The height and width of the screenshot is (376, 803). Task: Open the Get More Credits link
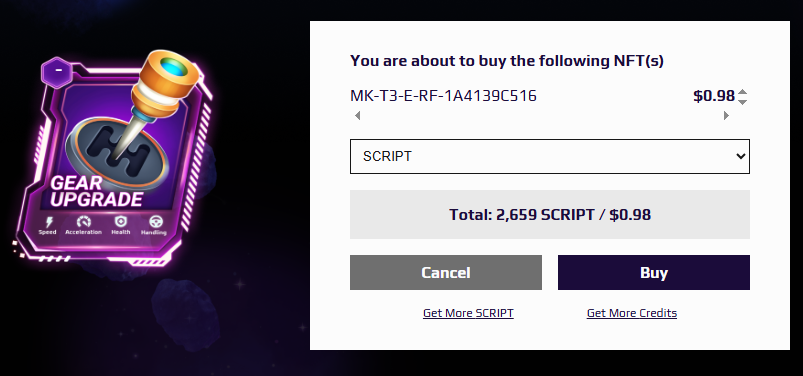tap(632, 313)
